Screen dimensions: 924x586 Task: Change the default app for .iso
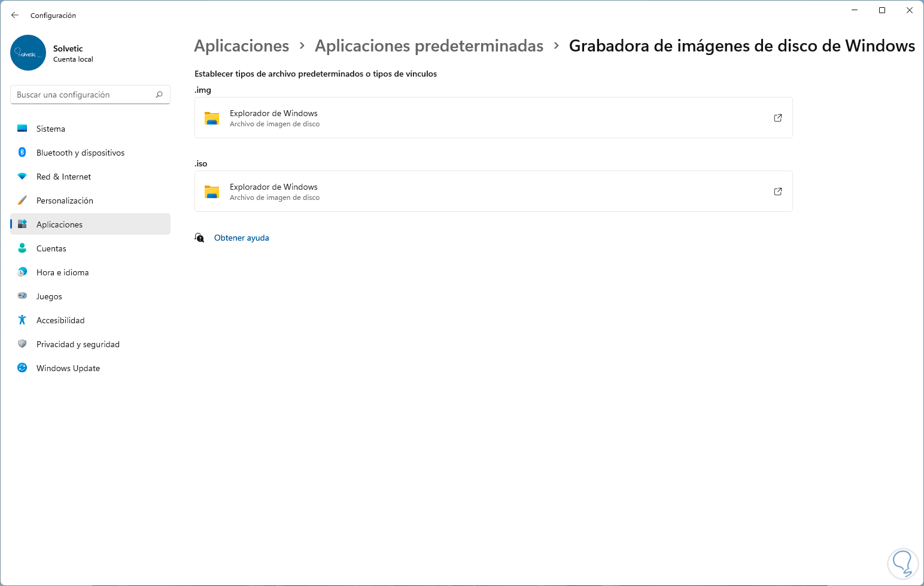[494, 192]
